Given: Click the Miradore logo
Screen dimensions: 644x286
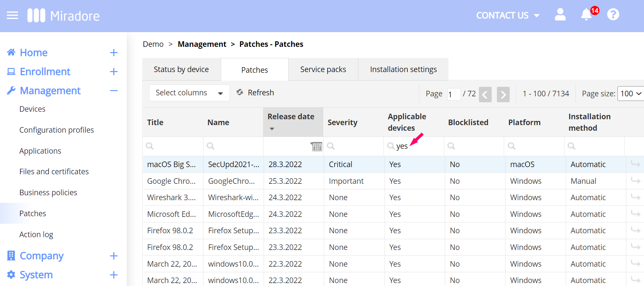Looking at the screenshot, I should coord(64,16).
